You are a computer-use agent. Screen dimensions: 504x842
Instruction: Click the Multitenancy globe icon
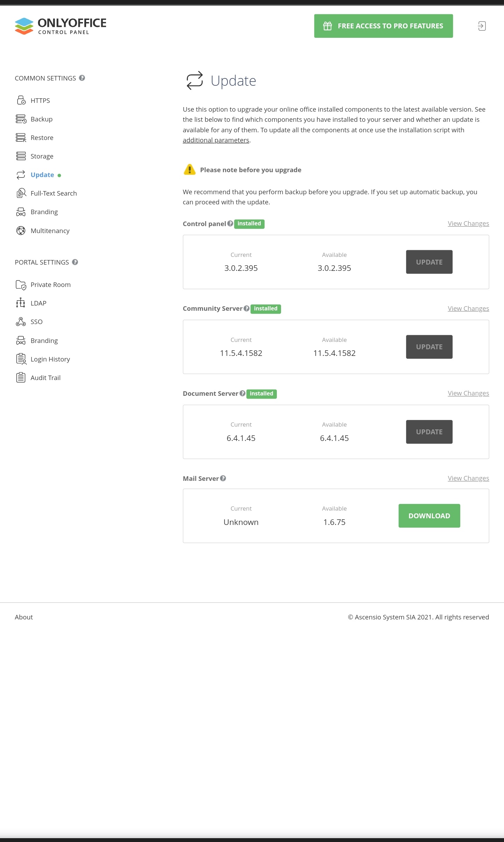[x=21, y=231]
